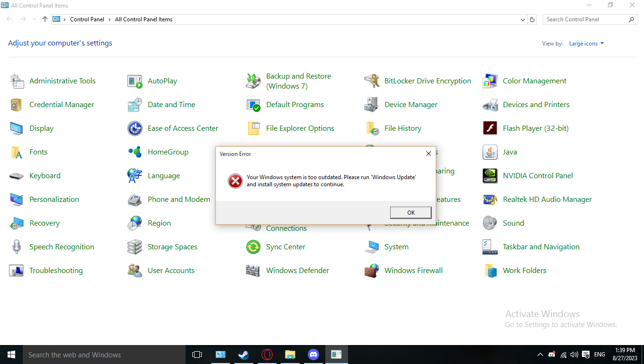Viewport: 644px width, 364px height.
Task: Open the Keyboard icon
Action: 17,176
